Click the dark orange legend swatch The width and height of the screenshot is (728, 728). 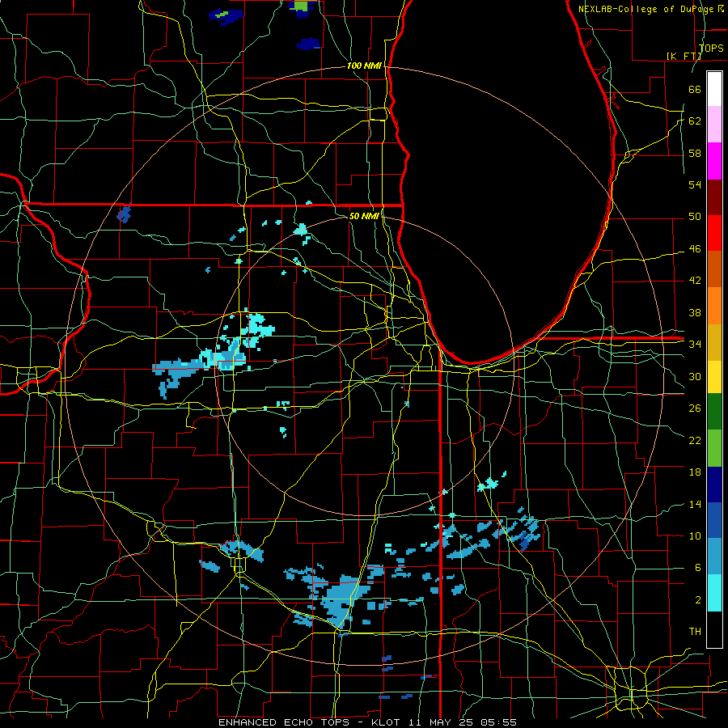pyautogui.click(x=714, y=269)
